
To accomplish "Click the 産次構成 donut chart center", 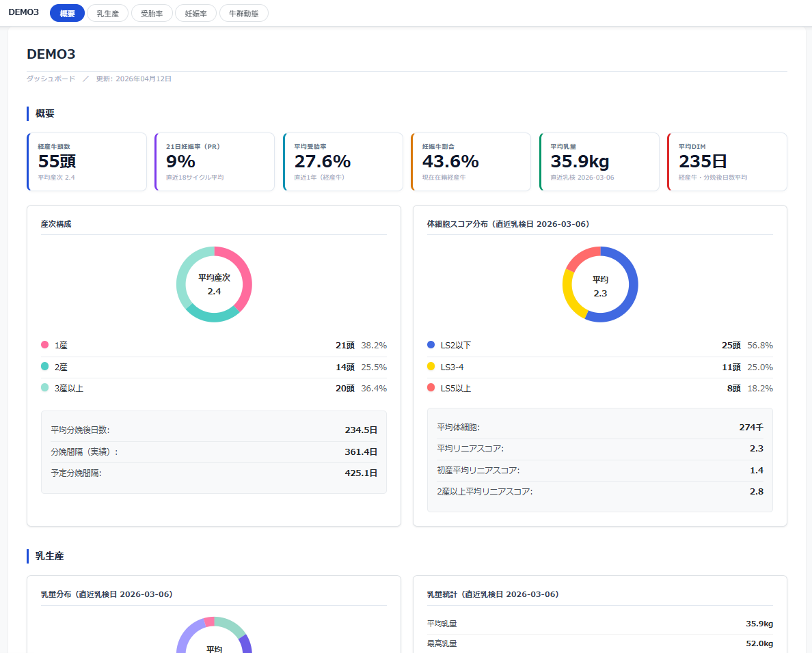I will click(214, 285).
